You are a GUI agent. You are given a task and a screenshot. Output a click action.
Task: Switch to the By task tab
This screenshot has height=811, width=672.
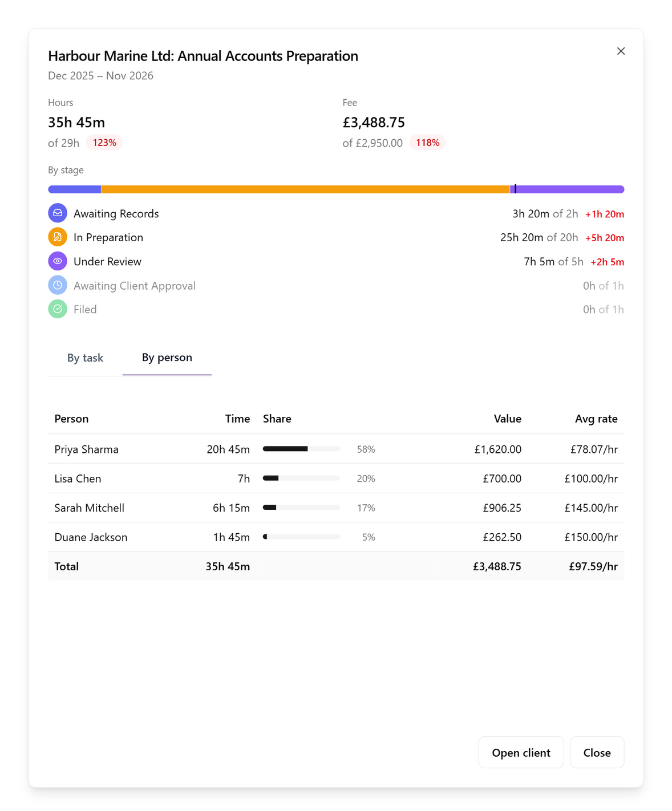point(85,358)
